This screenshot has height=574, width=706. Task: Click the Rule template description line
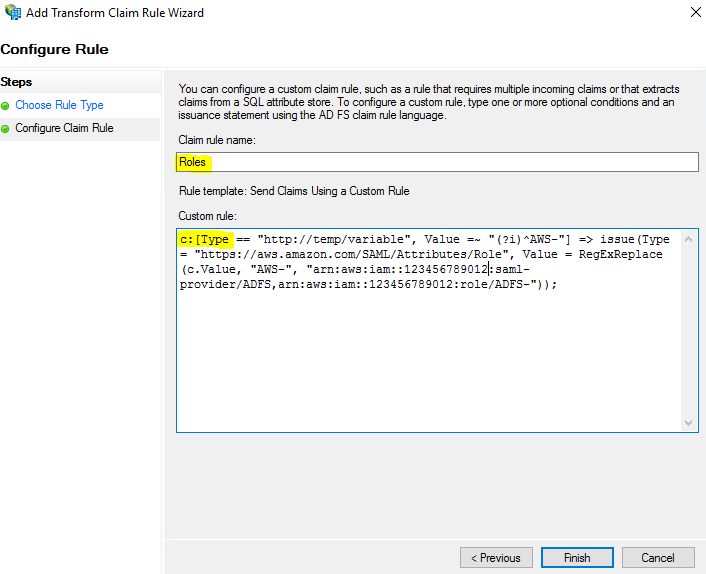[293, 191]
